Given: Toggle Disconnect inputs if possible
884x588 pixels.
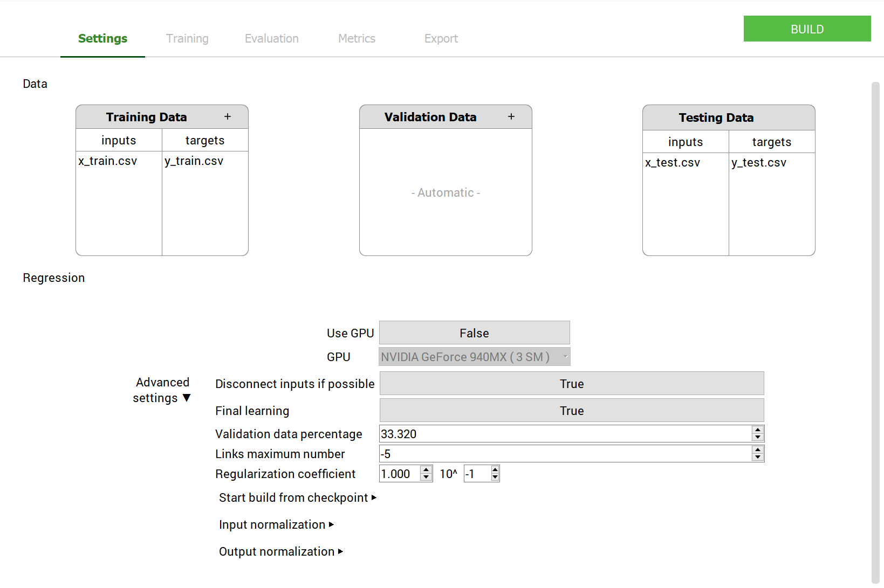Looking at the screenshot, I should (572, 384).
